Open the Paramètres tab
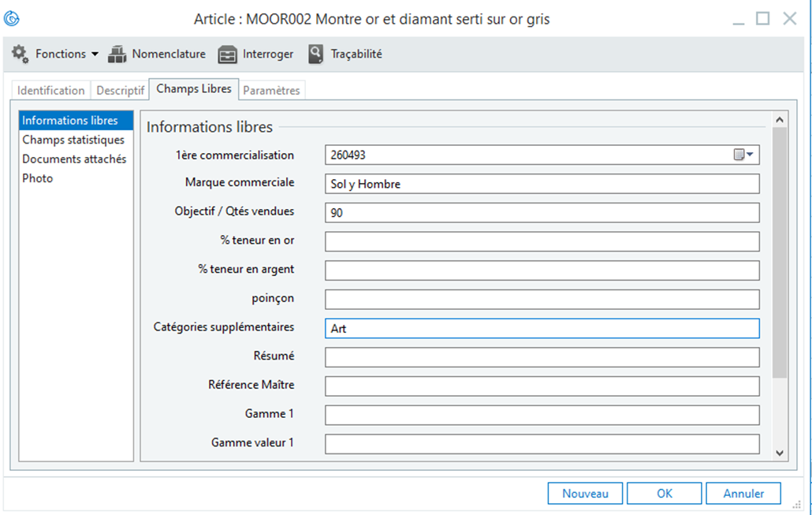 pos(271,91)
